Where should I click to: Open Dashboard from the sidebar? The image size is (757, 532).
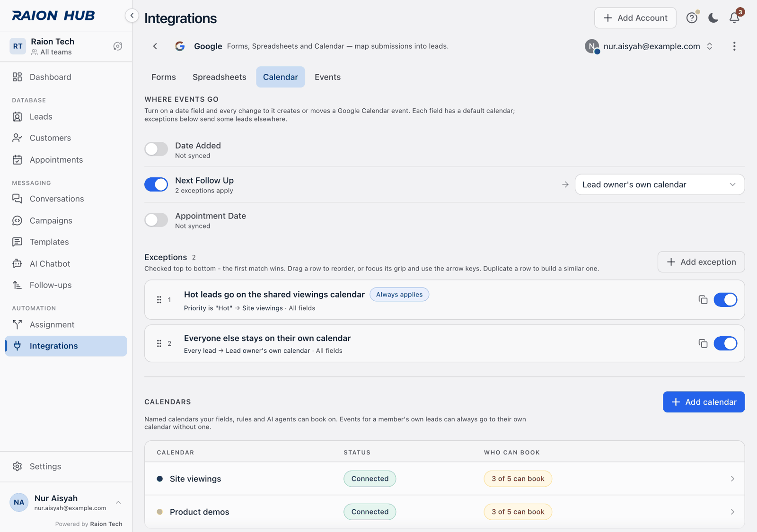pos(66,77)
